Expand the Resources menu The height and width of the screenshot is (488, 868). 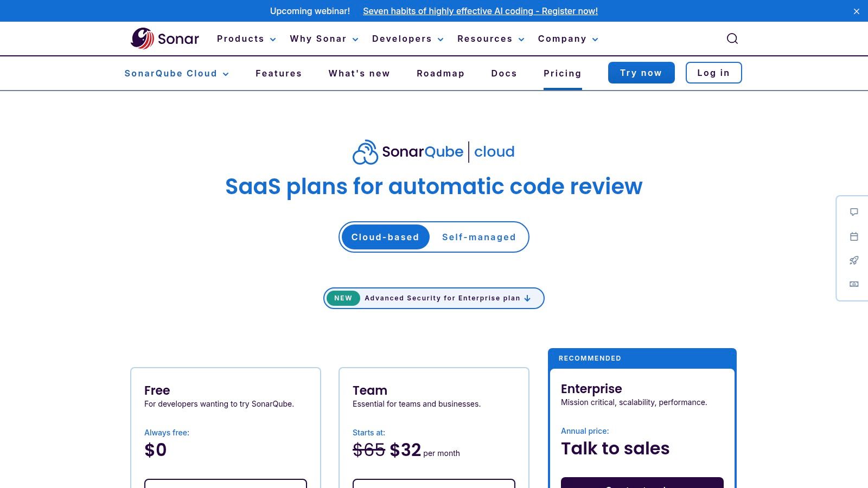tap(490, 39)
